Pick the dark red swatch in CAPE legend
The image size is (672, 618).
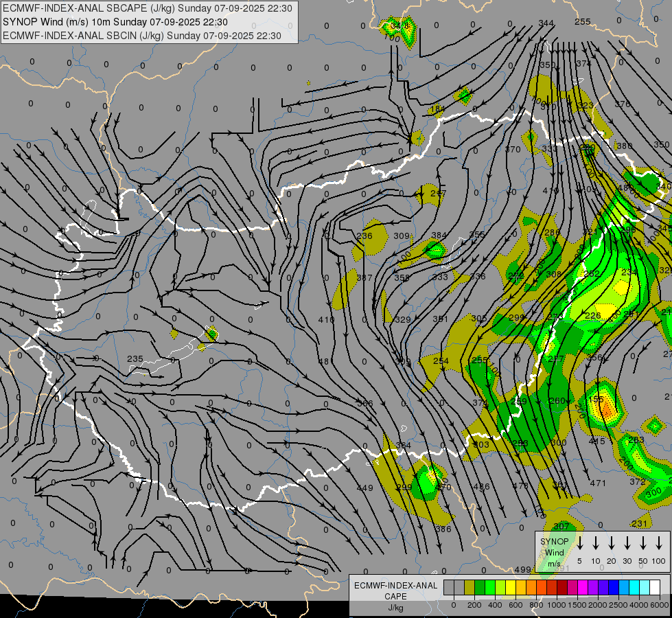coord(562,588)
